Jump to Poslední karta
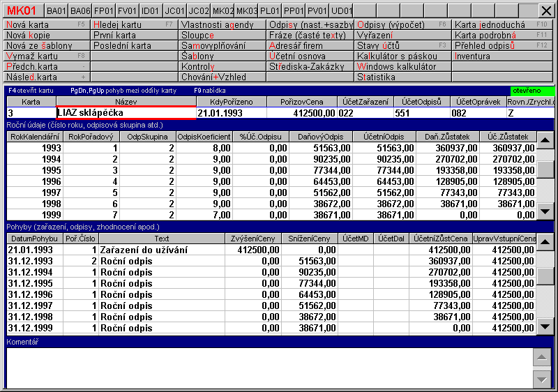Image resolution: width=558 pixels, height=392 pixels. pos(134,45)
